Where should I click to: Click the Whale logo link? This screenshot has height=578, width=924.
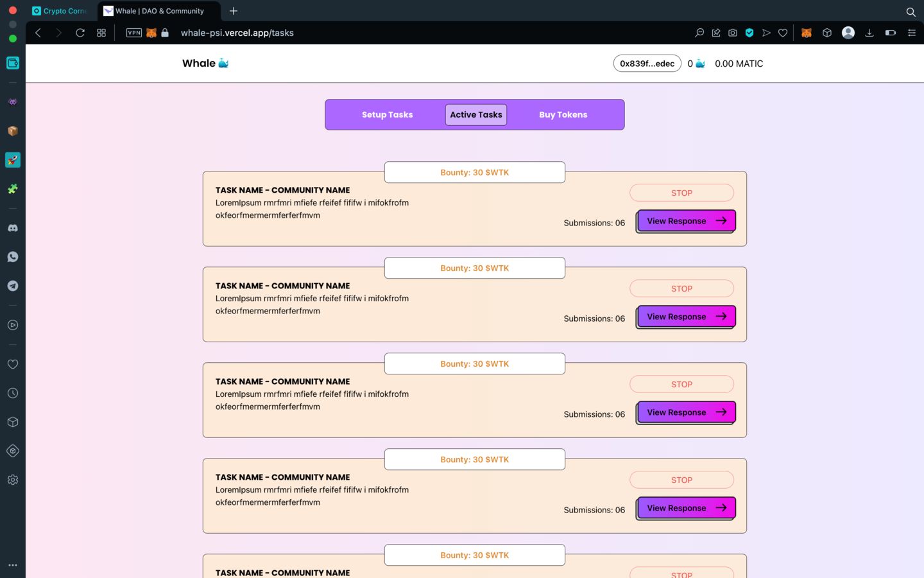pos(205,63)
